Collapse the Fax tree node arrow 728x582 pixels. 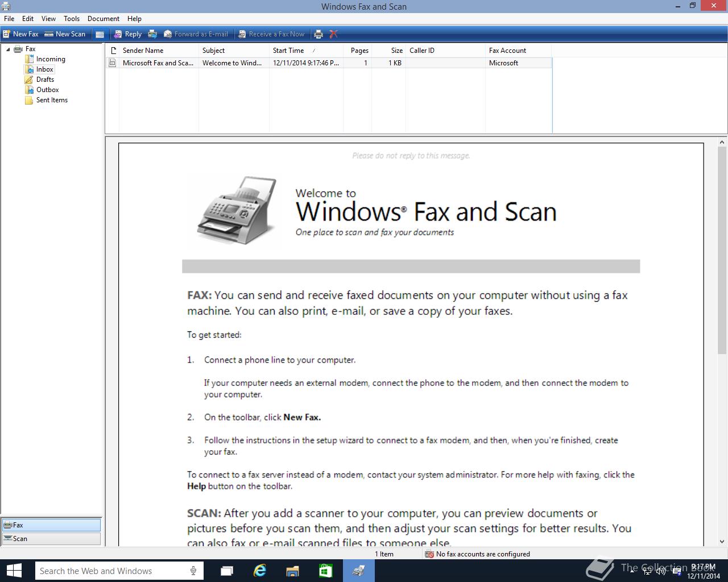8,49
